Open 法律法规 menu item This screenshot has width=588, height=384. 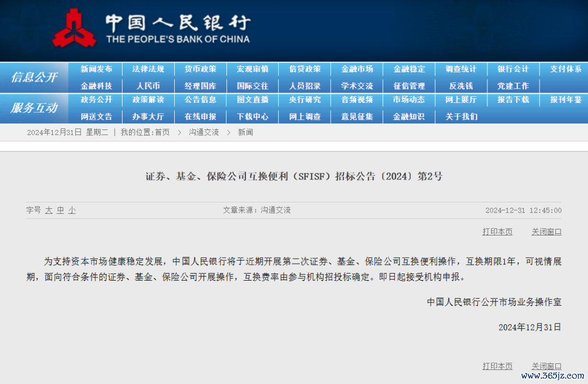148,69
